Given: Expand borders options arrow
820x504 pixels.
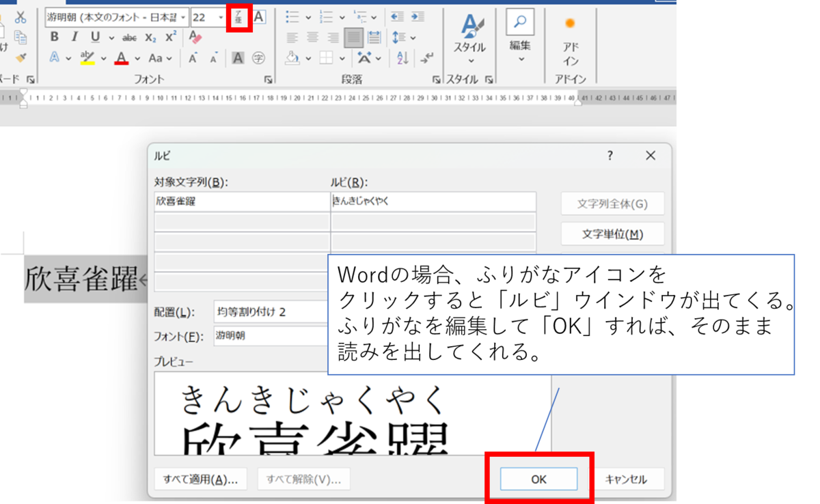Looking at the screenshot, I should click(x=342, y=59).
